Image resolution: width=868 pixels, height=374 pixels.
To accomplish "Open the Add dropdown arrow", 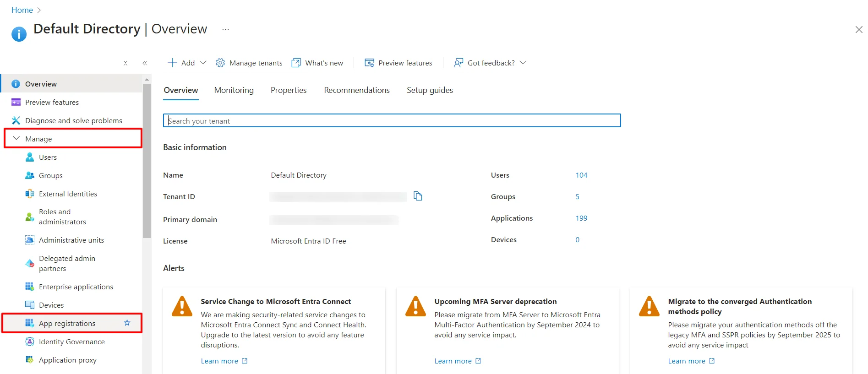I will coord(203,63).
